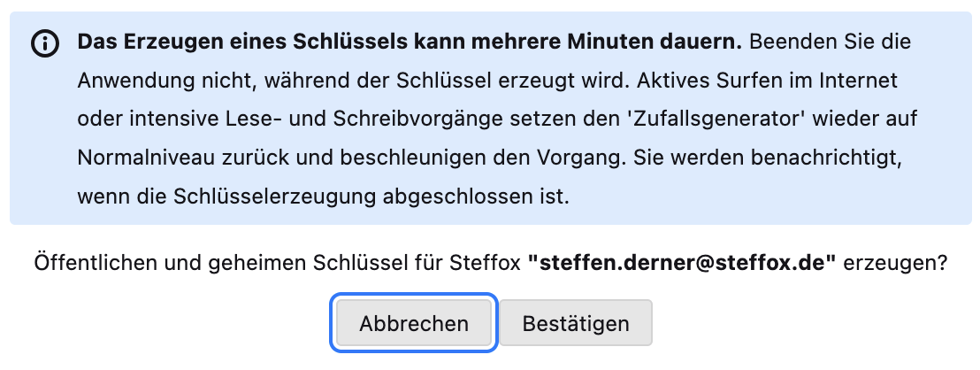
Task: Click the phrase "Lese- und Schreibvorgänge"
Action: [357, 119]
